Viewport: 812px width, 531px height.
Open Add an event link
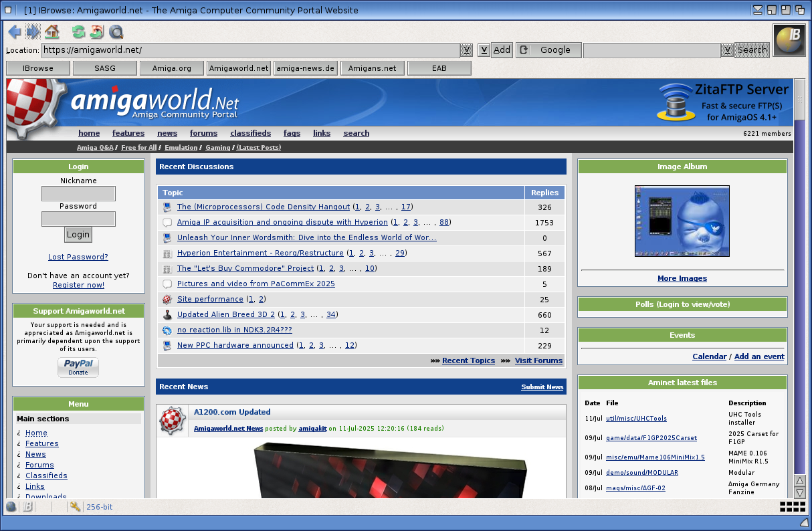(759, 356)
